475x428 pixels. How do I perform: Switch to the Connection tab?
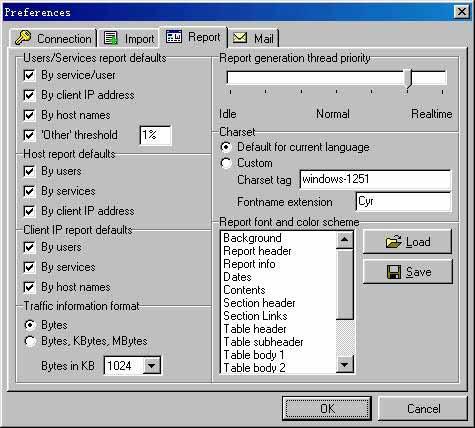point(53,38)
